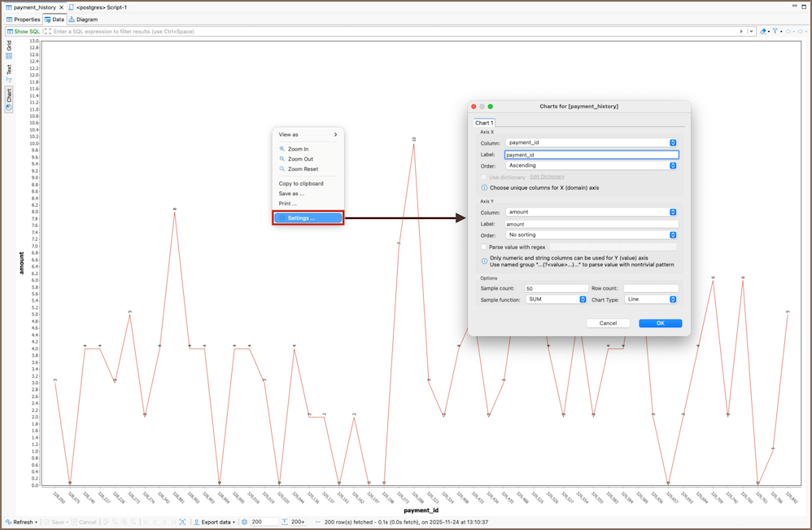
Task: Click OK in the Charts dialog
Action: pyautogui.click(x=660, y=323)
